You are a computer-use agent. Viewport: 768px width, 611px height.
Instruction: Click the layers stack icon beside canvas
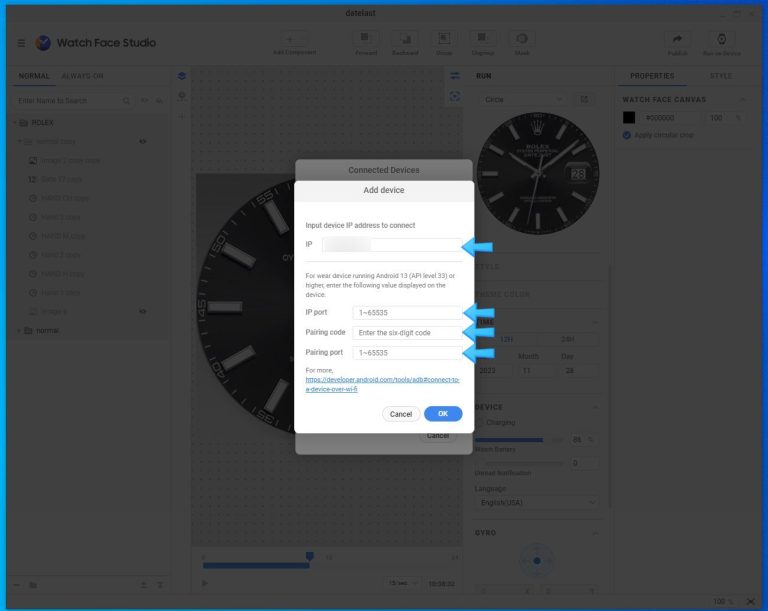click(181, 76)
